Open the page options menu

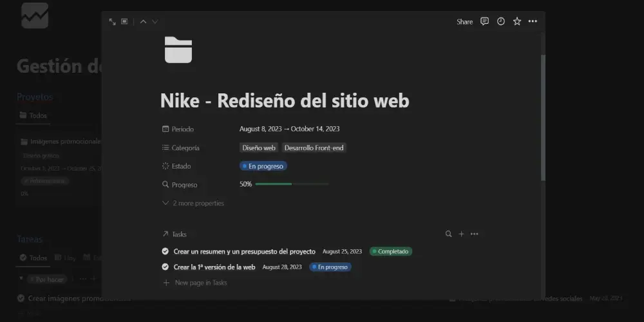533,21
